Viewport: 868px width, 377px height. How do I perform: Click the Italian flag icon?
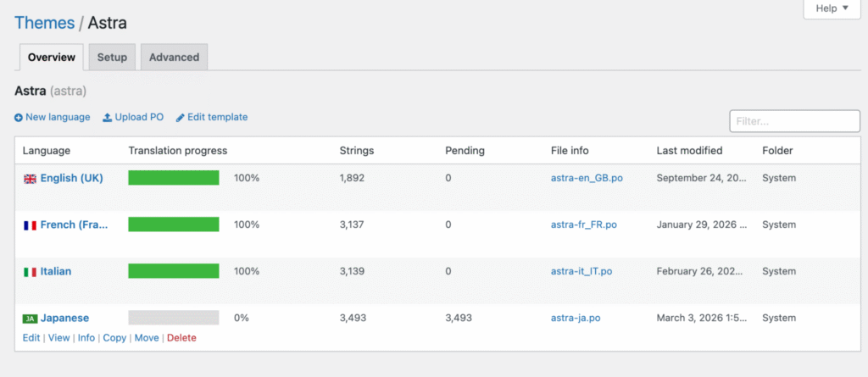click(30, 272)
